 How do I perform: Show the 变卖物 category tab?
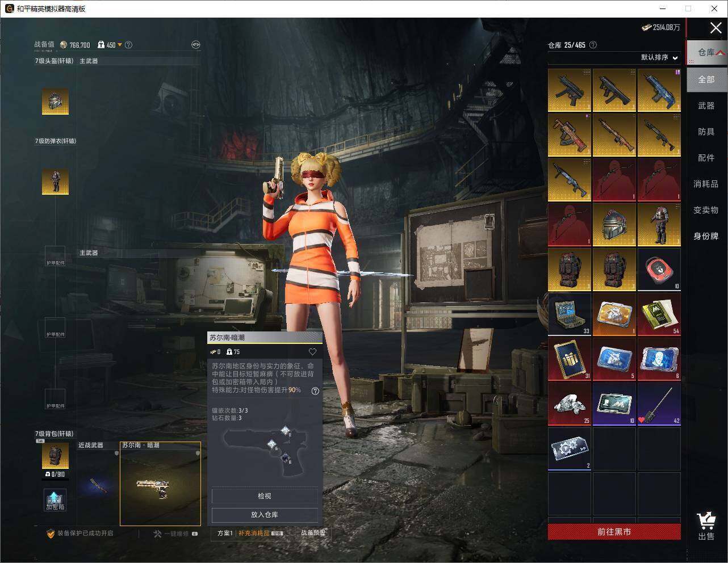[x=706, y=210]
